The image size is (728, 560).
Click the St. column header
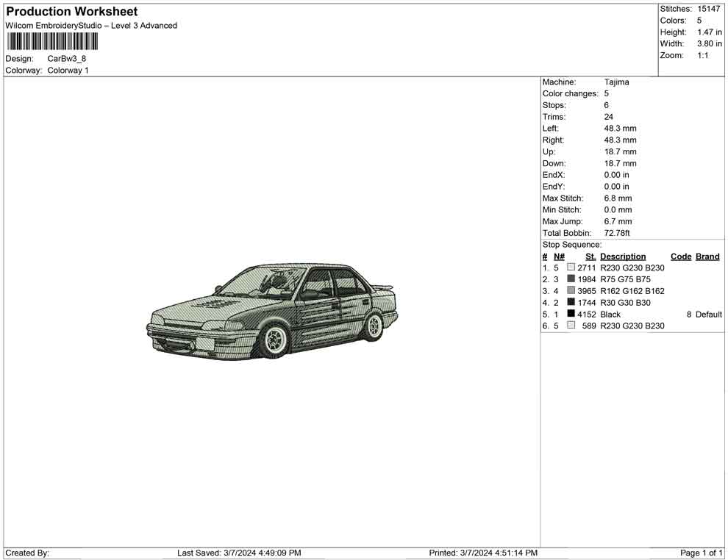pyautogui.click(x=590, y=256)
